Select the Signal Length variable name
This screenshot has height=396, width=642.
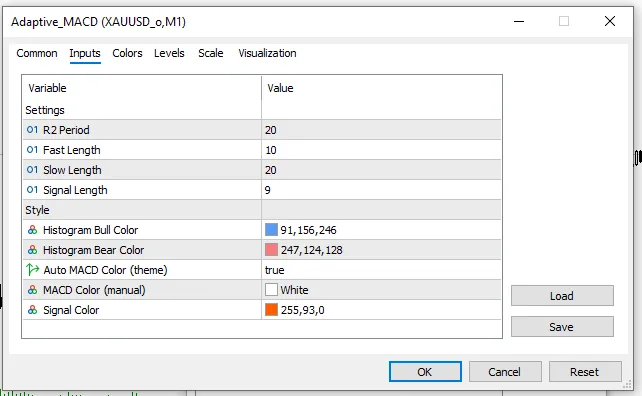[x=75, y=190]
